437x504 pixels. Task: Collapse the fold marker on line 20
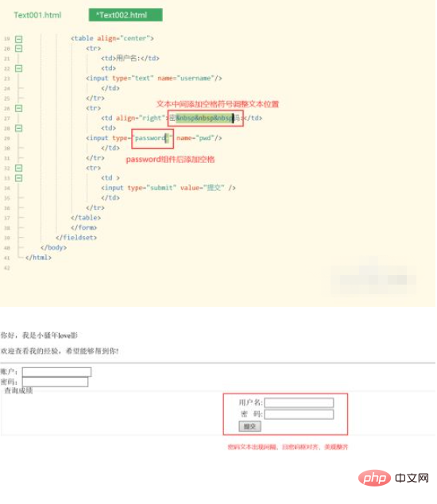[19, 48]
